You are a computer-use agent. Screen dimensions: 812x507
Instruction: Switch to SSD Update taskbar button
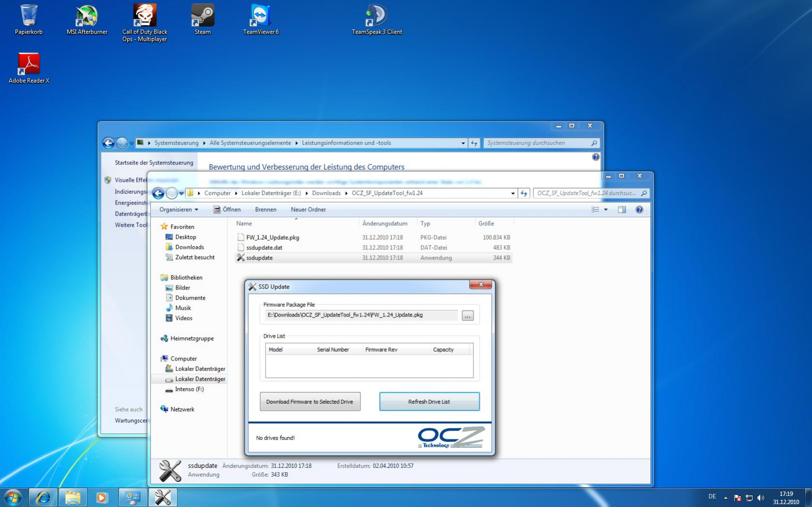coord(162,497)
